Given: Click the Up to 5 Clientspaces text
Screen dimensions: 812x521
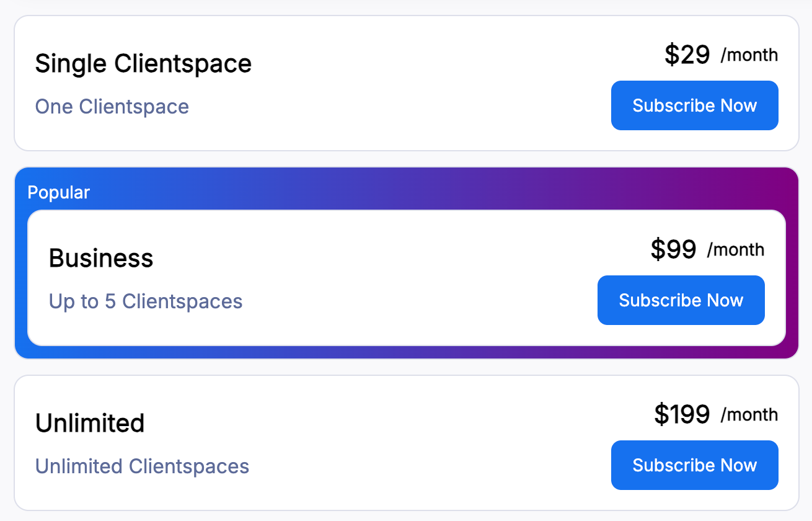Looking at the screenshot, I should 146,301.
